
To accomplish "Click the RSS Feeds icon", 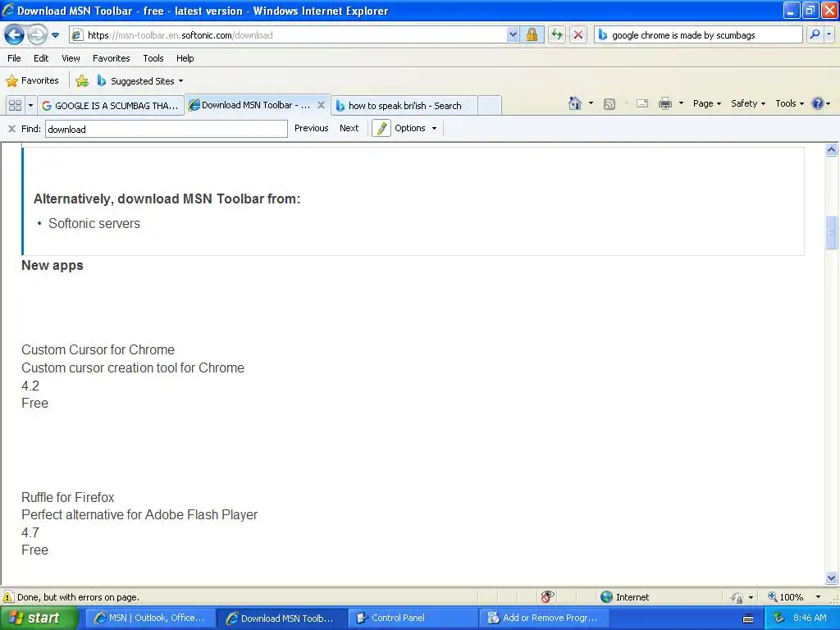I will (609, 104).
